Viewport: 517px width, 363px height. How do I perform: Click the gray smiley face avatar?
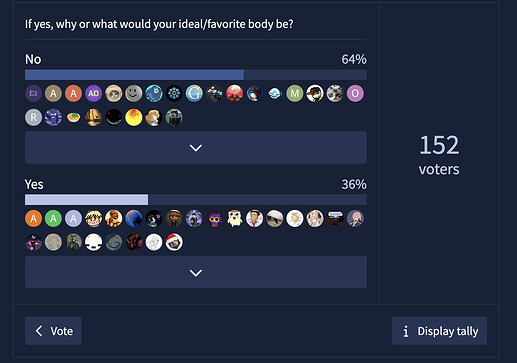pyautogui.click(x=134, y=93)
